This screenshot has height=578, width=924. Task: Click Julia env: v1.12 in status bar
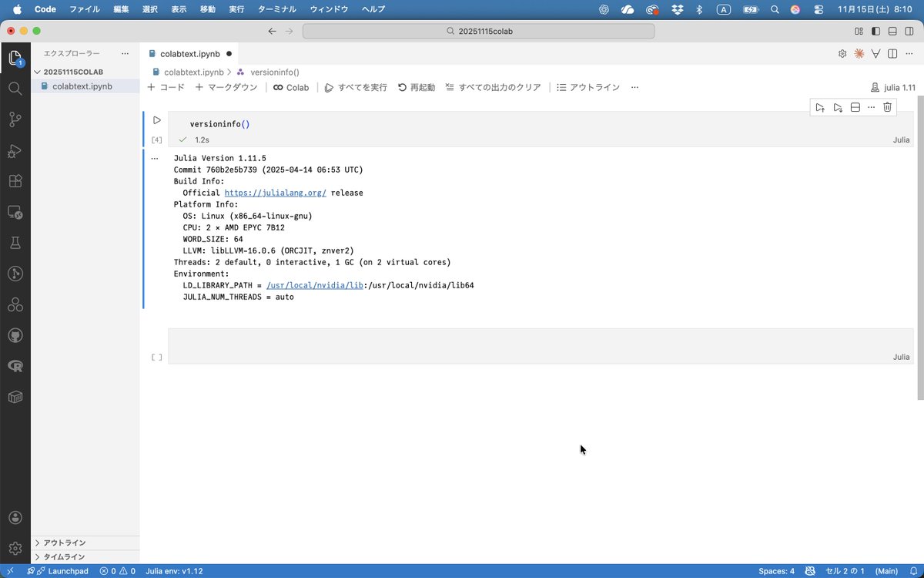click(x=174, y=571)
